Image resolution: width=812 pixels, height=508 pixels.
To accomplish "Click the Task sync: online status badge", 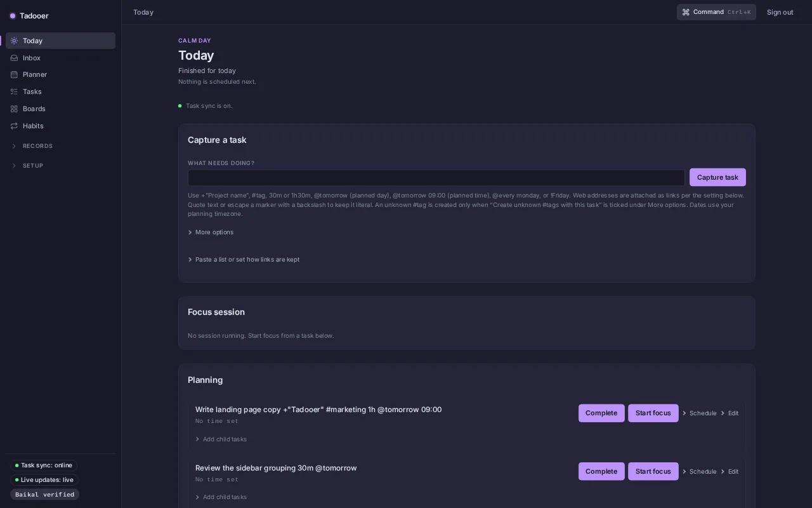I will 44,465.
